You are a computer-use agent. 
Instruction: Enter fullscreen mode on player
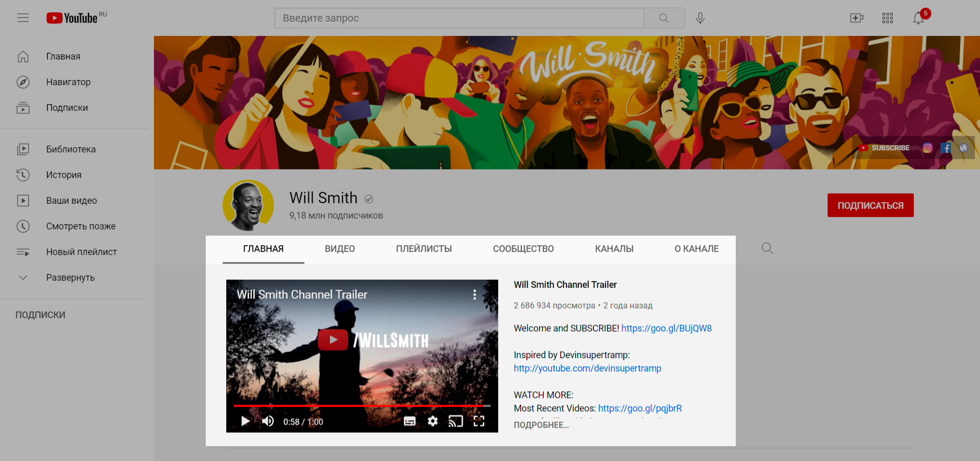(x=479, y=421)
